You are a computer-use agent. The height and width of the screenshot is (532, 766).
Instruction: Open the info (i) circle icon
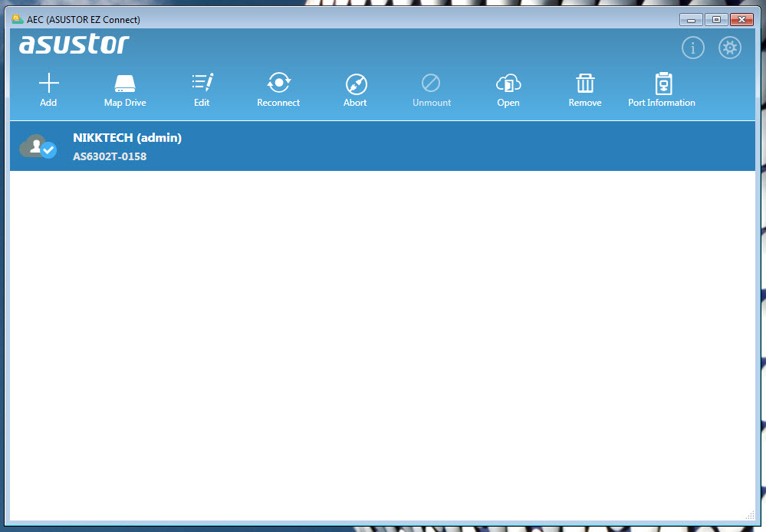coord(692,48)
